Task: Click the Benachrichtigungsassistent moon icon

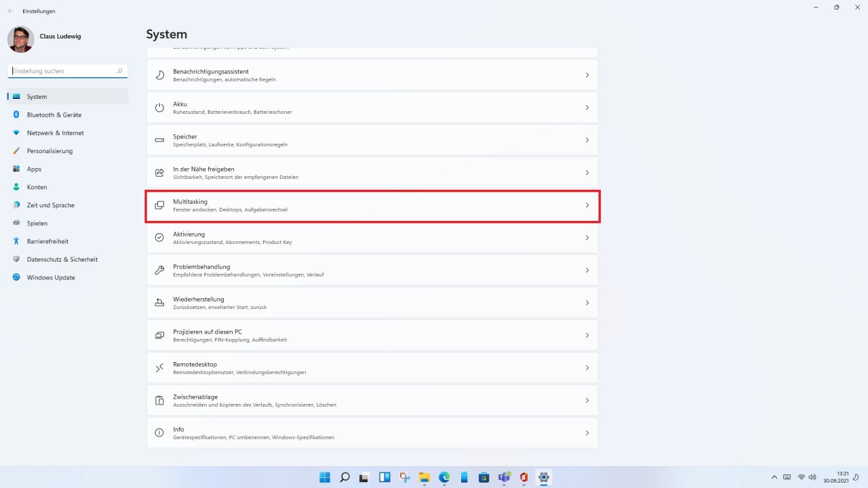Action: tap(159, 75)
